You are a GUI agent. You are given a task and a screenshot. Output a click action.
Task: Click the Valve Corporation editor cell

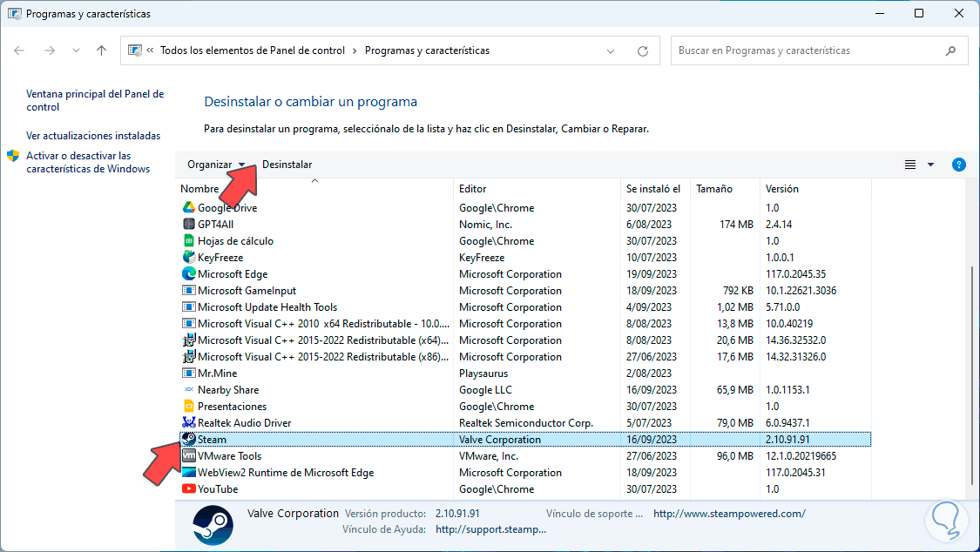tap(500, 440)
